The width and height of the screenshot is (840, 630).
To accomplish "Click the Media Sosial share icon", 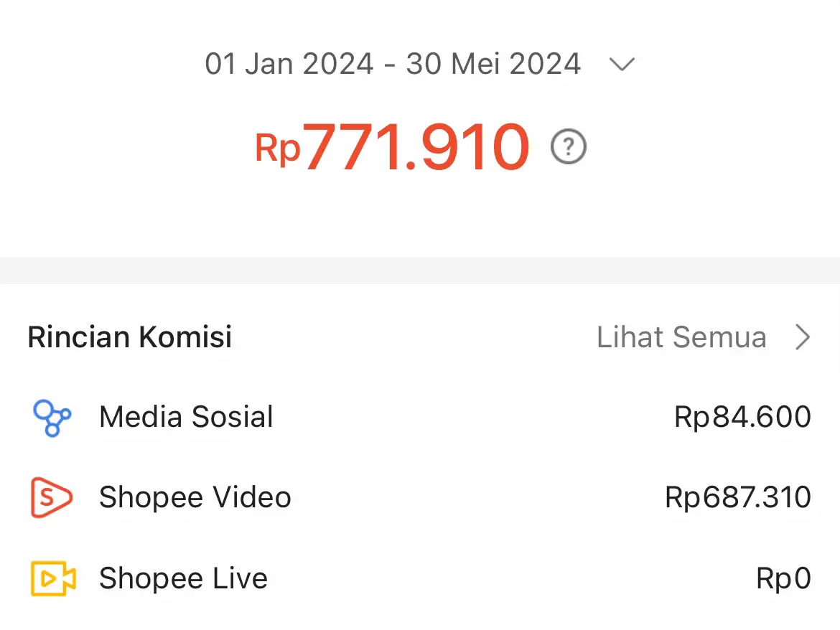I will [52, 418].
